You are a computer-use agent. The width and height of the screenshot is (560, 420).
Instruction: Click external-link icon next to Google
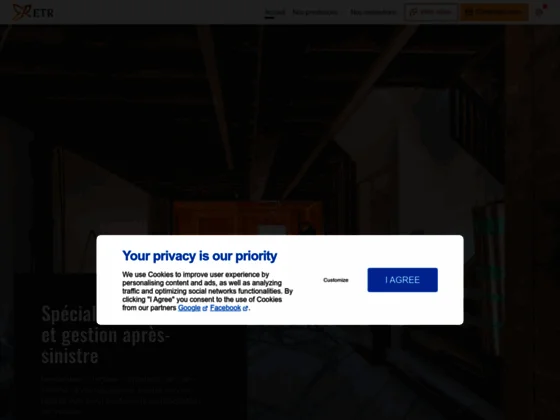[205, 308]
